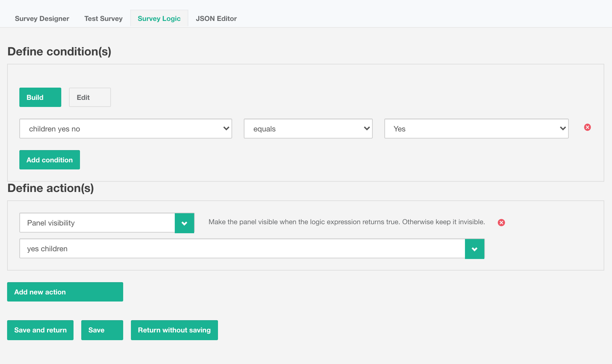Click Return without saving

pyautogui.click(x=174, y=330)
